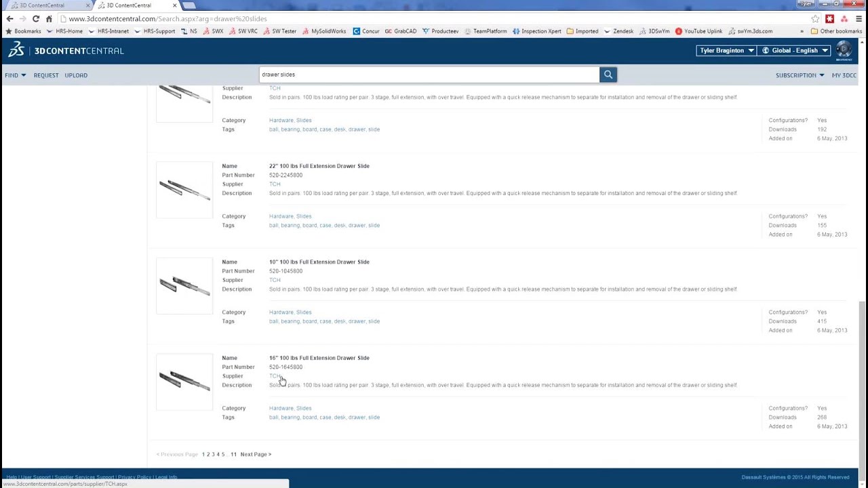The height and width of the screenshot is (488, 868).
Task: Open the HRS-Support bookmark
Action: coord(155,31)
